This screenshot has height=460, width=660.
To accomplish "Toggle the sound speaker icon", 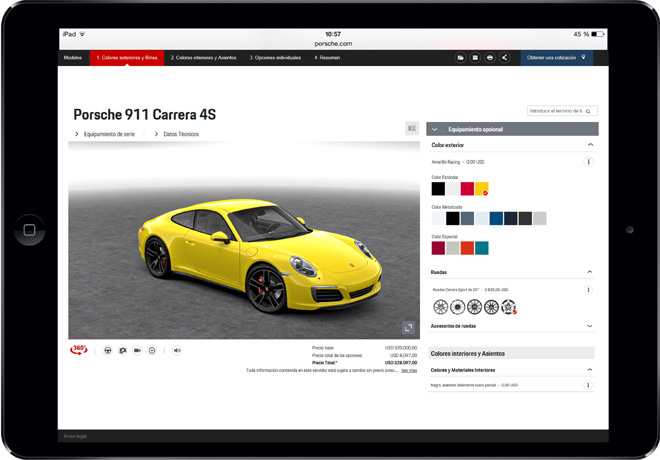I will (177, 351).
